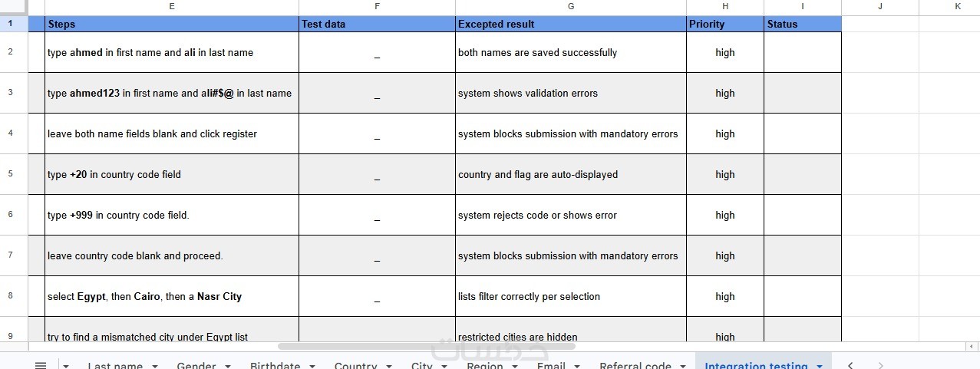This screenshot has width=980, height=369.
Task: Open the Referral code sheet tab
Action: pyautogui.click(x=635, y=366)
